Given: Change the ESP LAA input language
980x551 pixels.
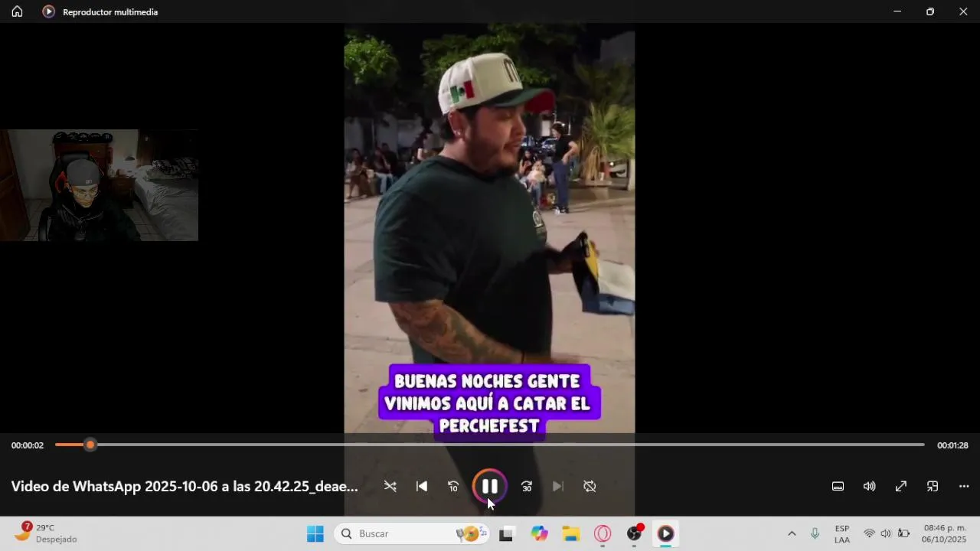Looking at the screenshot, I should click(x=842, y=534).
